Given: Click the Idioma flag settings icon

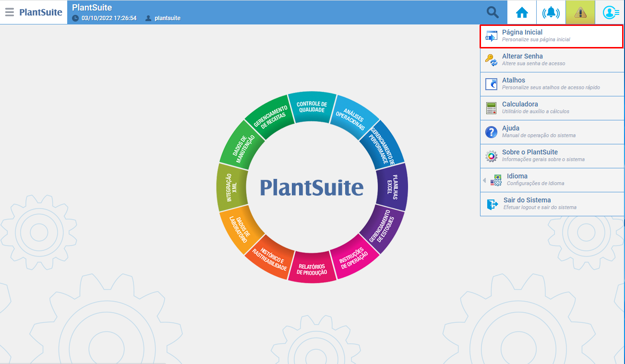Looking at the screenshot, I should pos(496,180).
